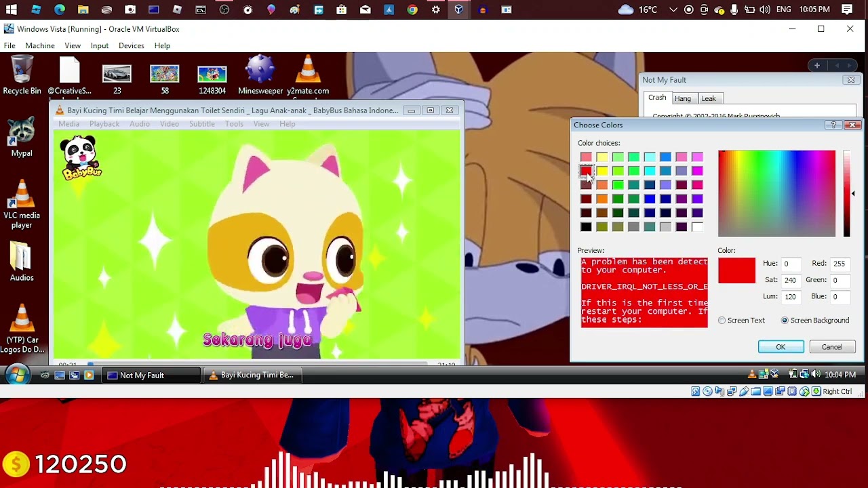
Task: Pick the pure blue swatch in fourth row
Action: [650, 199]
